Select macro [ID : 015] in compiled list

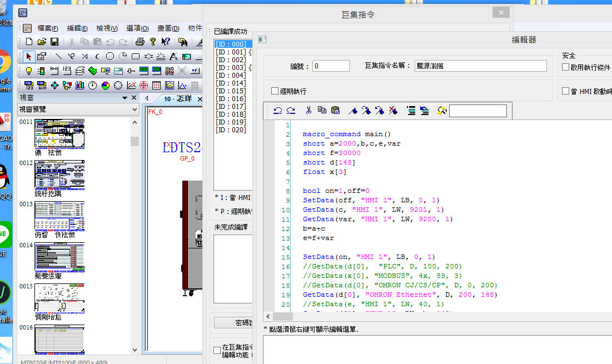[x=230, y=91]
